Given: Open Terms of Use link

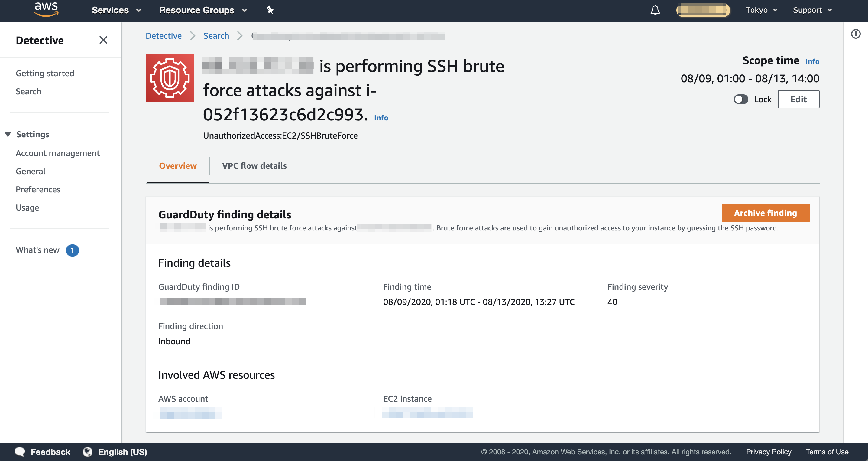Looking at the screenshot, I should click(827, 452).
